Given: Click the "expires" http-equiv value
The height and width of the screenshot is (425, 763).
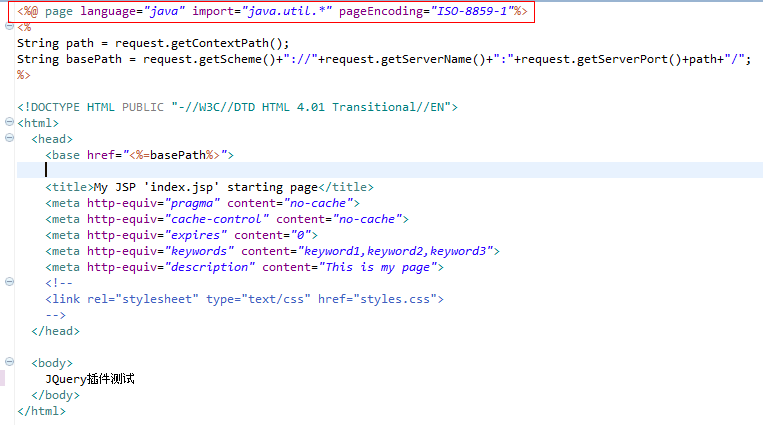Looking at the screenshot, I should point(195,236).
